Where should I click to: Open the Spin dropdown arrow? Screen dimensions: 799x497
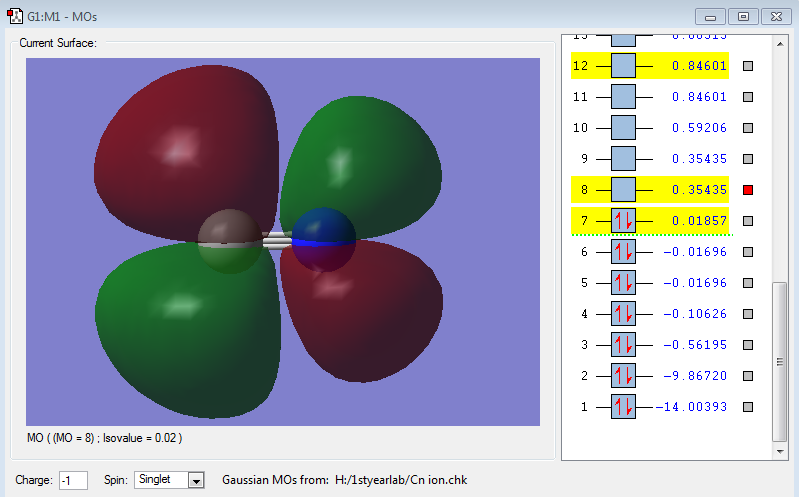tap(196, 480)
